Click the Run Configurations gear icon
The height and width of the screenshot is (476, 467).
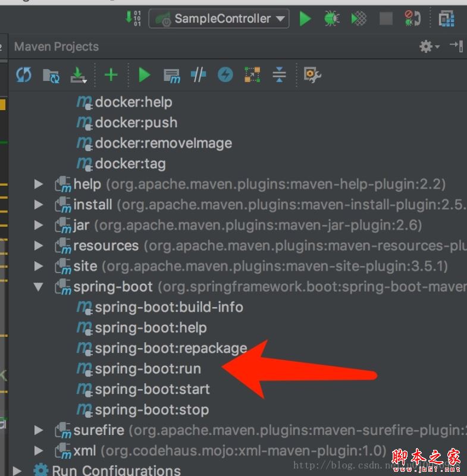coord(40,470)
